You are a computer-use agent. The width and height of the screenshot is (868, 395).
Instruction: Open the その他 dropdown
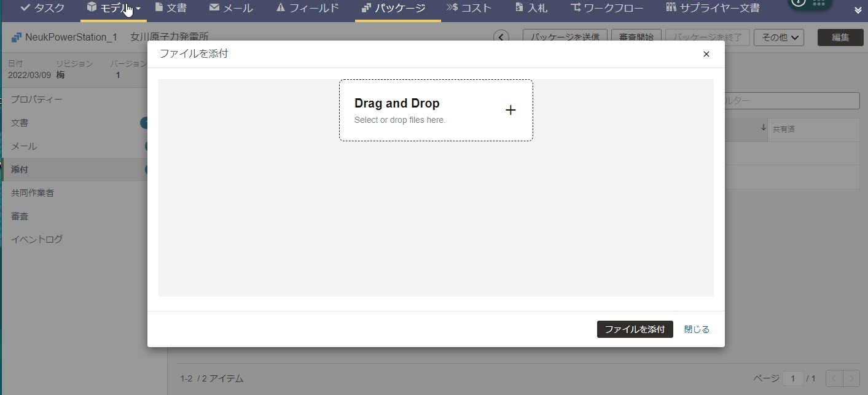779,37
